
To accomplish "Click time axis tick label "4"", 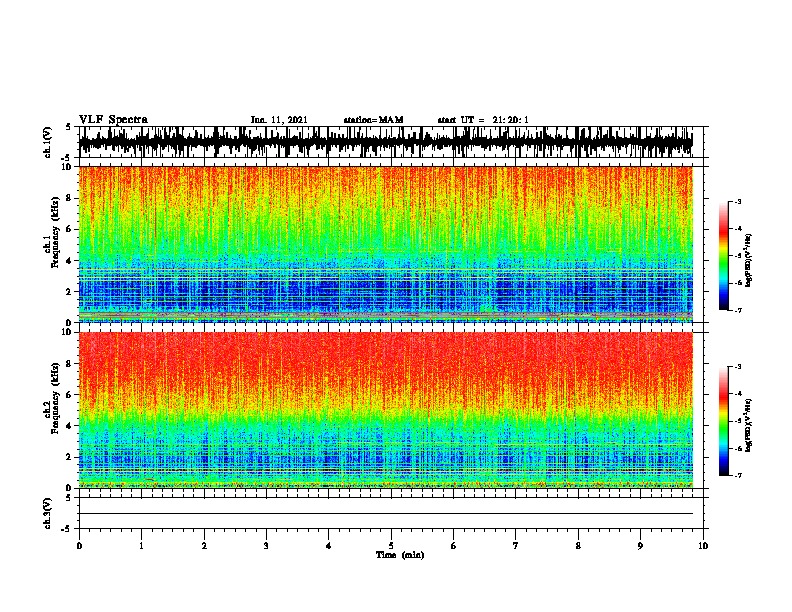I will pos(329,546).
